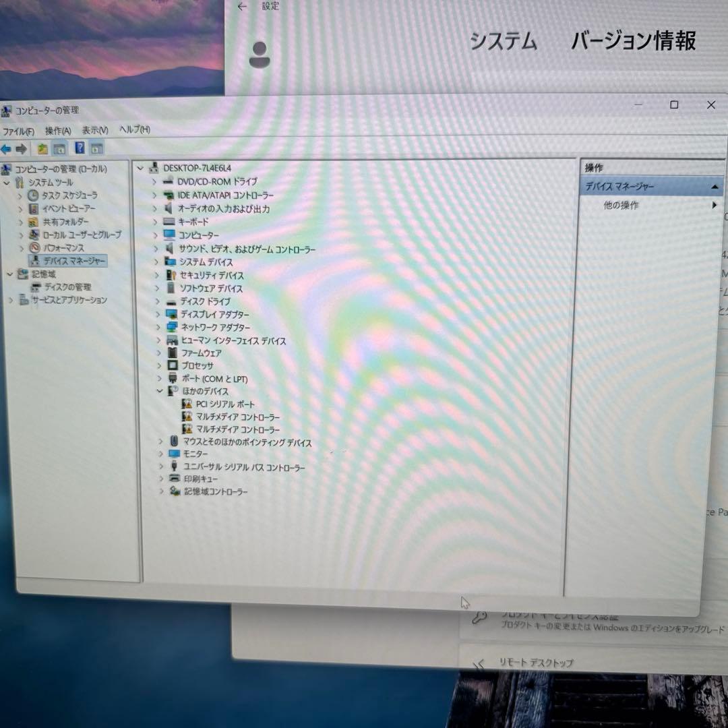Click the first マルチメディア コントローラー warning icon
728x728 pixels.
tap(187, 417)
